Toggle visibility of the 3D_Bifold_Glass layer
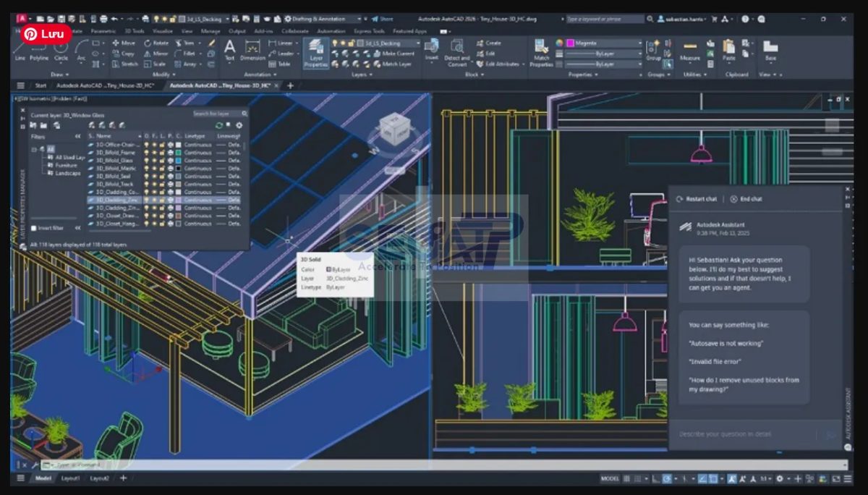The width and height of the screenshot is (868, 495). [147, 161]
